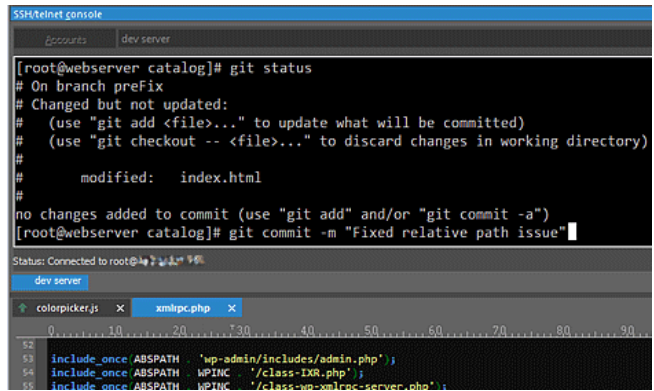
Task: Click the 'git checkout --' hint line
Action: click(332, 141)
